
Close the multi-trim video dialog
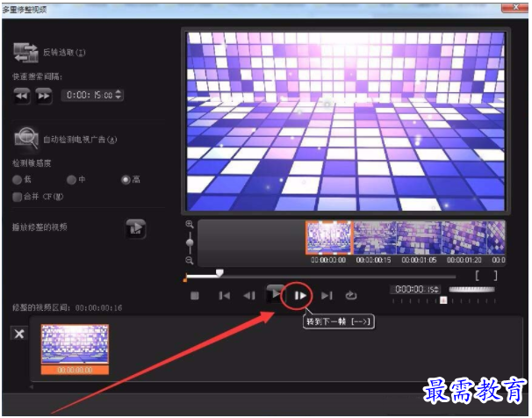pyautogui.click(x=515, y=7)
